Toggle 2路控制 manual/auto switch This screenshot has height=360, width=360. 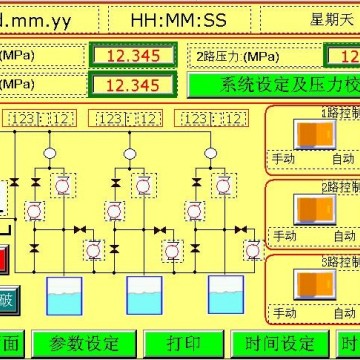coord(315,210)
